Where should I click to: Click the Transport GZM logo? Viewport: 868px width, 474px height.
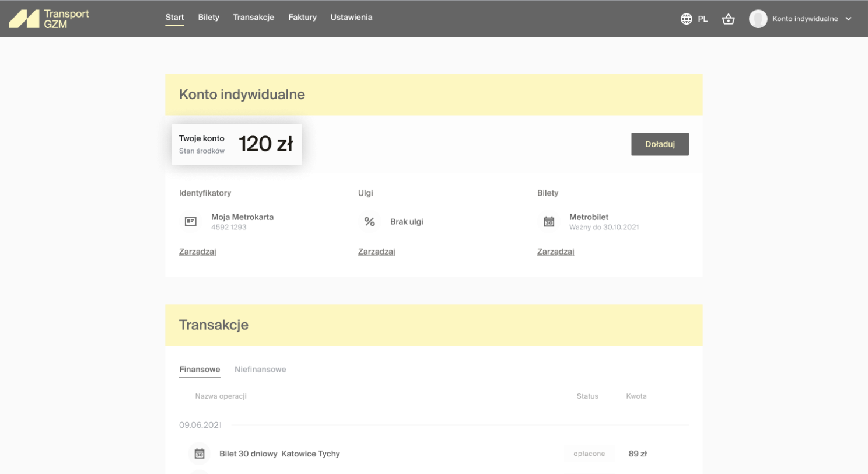(49, 19)
